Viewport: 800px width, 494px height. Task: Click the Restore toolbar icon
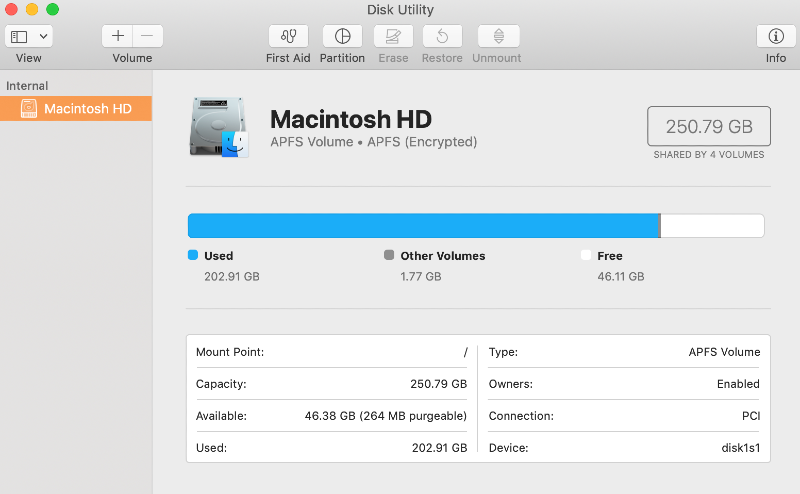[442, 36]
